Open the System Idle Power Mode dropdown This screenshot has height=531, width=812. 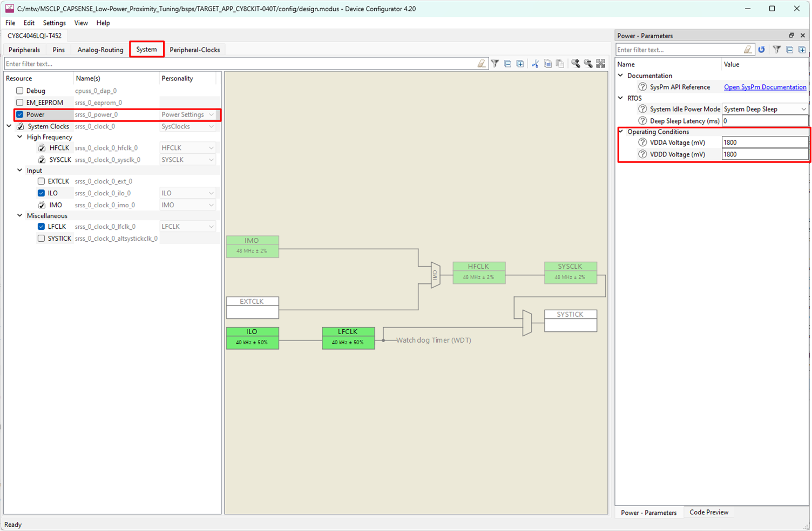click(765, 109)
